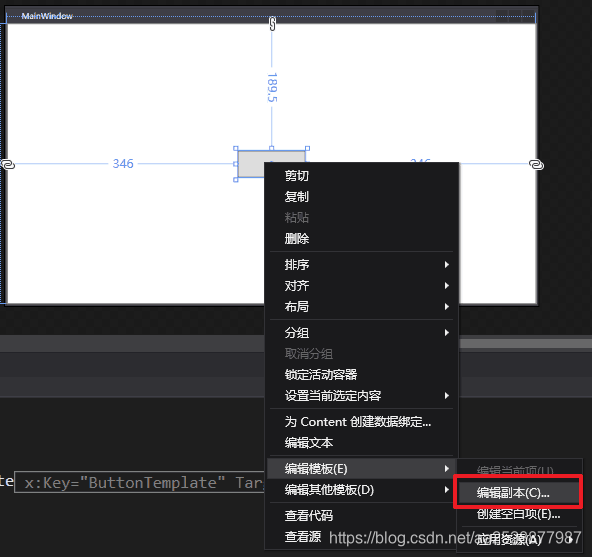Click the top-right resize handle of the button
This screenshot has width=592, height=557.
(x=307, y=148)
